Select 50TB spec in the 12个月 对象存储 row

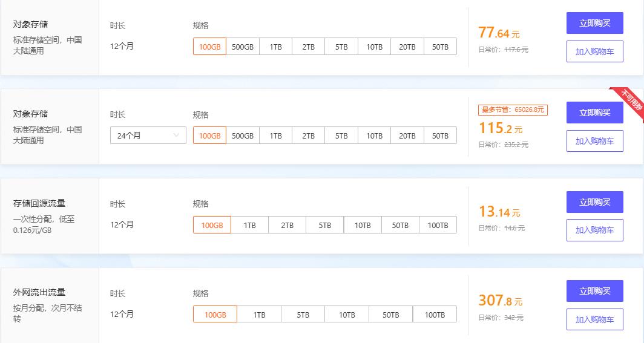pos(440,47)
